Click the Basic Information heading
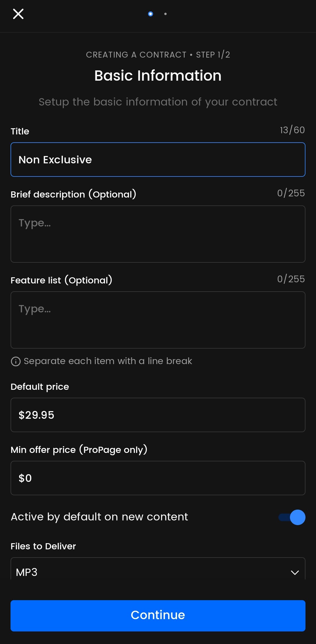 click(158, 76)
